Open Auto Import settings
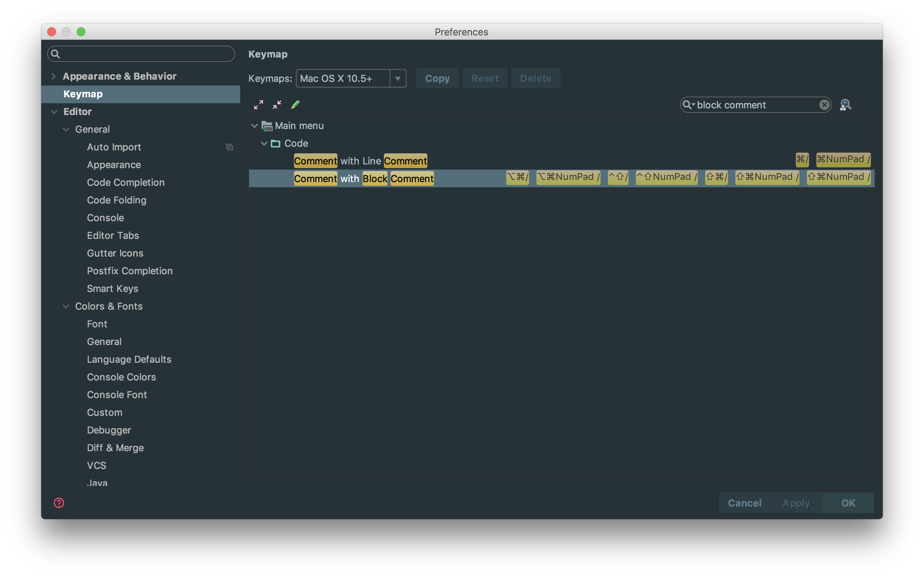The height and width of the screenshot is (578, 924). pos(114,147)
